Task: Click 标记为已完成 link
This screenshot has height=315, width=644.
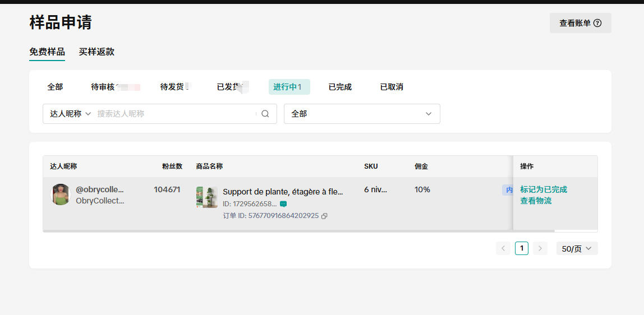Action: (x=544, y=189)
